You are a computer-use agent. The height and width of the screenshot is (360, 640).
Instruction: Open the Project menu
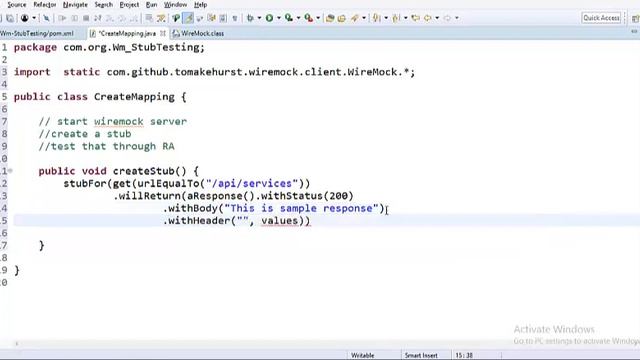129,5
